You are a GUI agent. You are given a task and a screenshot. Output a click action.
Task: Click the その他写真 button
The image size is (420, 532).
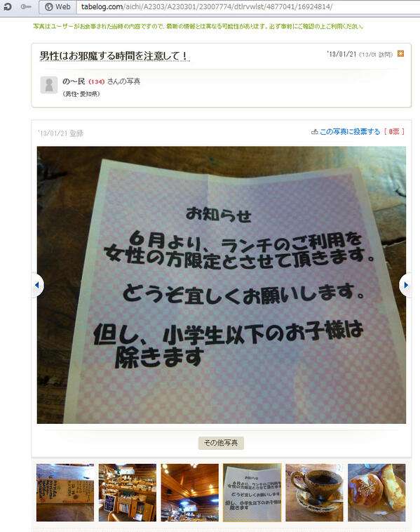[x=221, y=443]
